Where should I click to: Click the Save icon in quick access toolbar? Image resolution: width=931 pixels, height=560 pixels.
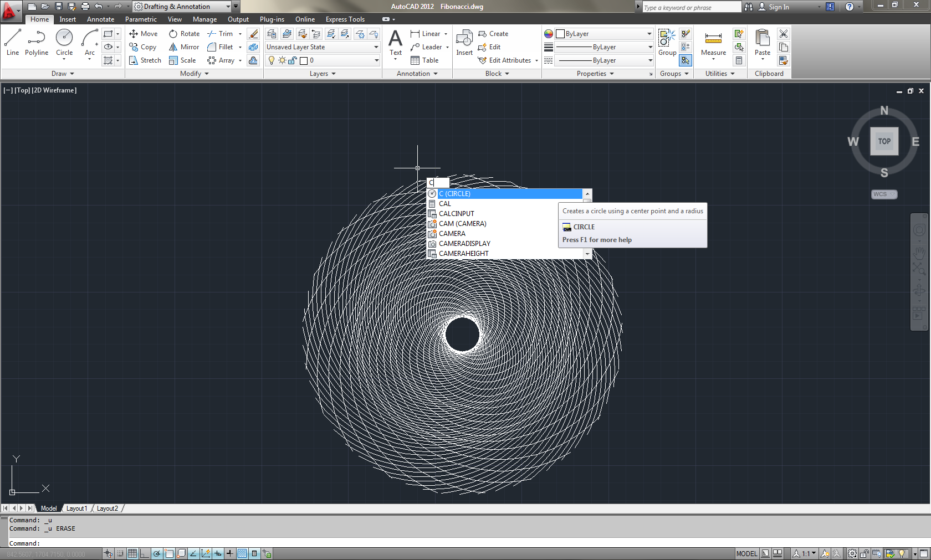pos(59,7)
